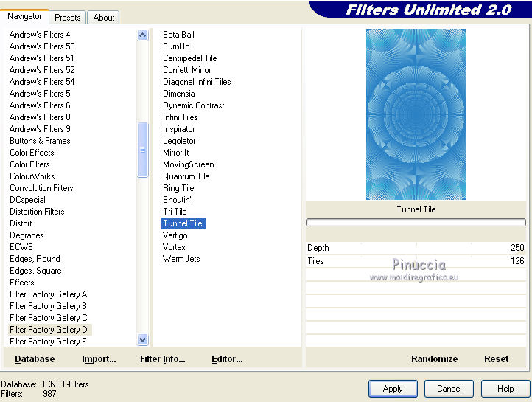The width and height of the screenshot is (532, 402).
Task: Choose the Centripedal Tile filter
Action: click(x=189, y=58)
